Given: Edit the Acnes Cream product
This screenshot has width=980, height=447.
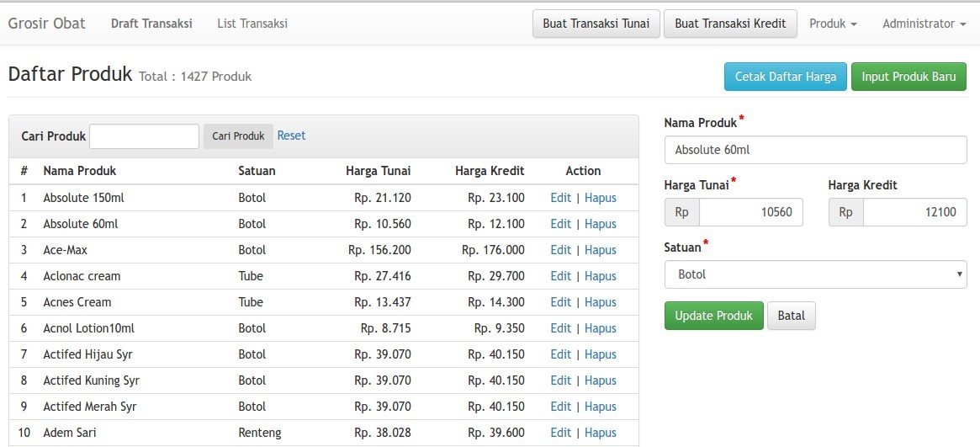Looking at the screenshot, I should [560, 302].
